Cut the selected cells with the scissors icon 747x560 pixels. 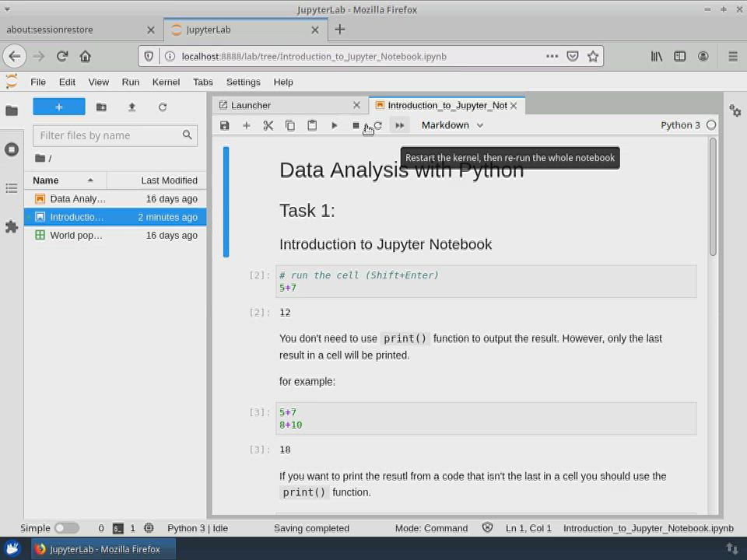click(268, 125)
